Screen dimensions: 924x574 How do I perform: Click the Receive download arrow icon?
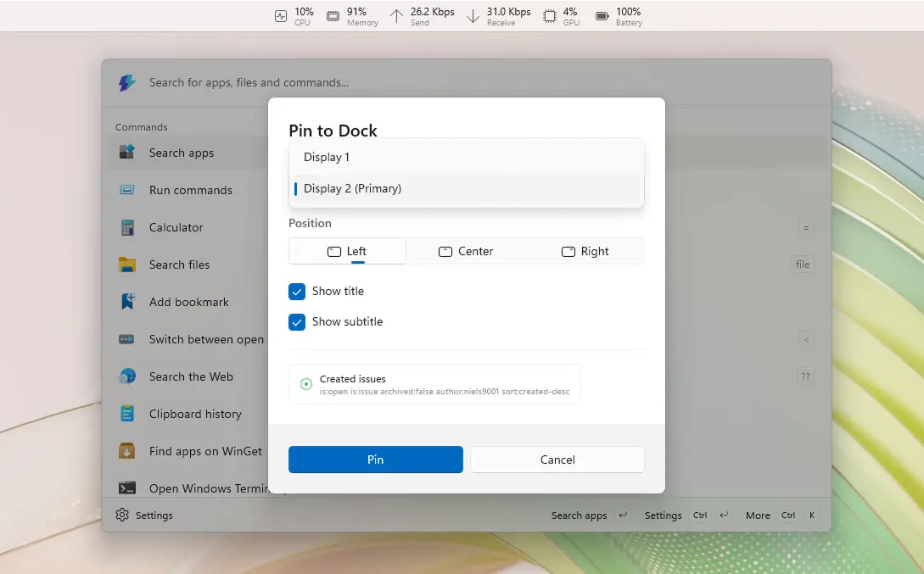pos(473,16)
